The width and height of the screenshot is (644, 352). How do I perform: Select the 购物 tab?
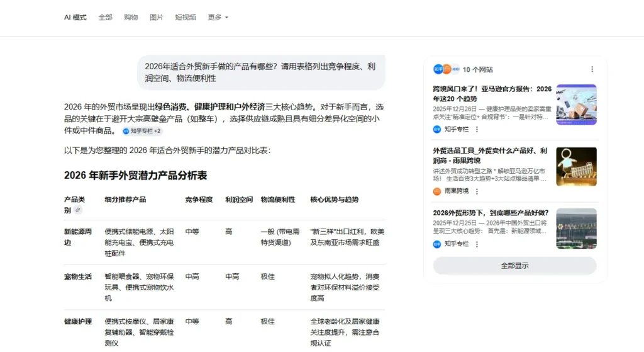pyautogui.click(x=131, y=17)
